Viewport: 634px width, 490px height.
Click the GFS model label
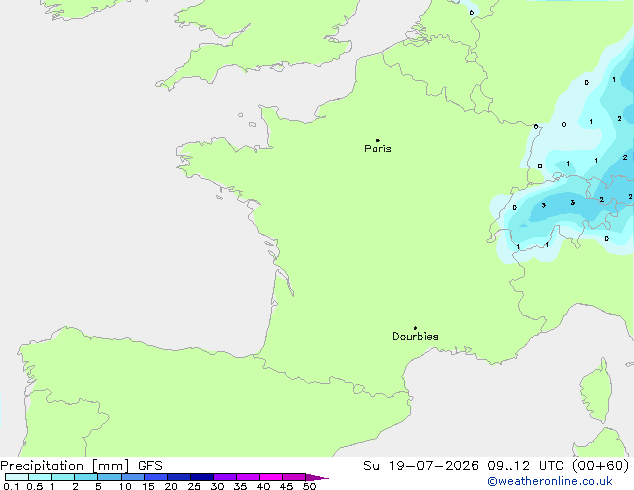pyautogui.click(x=150, y=466)
